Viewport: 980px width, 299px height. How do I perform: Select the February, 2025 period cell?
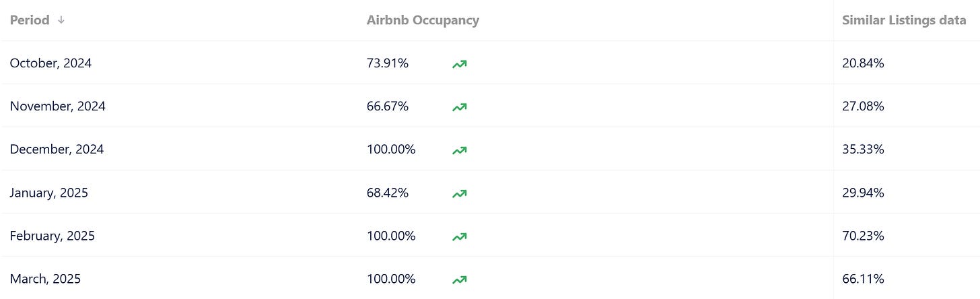(x=52, y=236)
